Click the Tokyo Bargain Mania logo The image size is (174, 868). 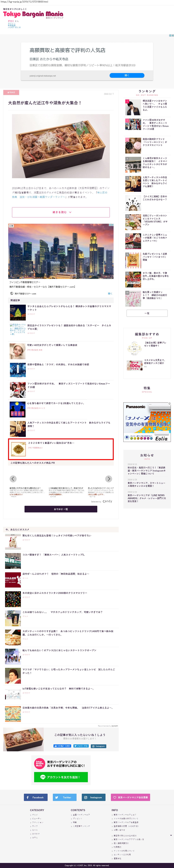point(33,14)
